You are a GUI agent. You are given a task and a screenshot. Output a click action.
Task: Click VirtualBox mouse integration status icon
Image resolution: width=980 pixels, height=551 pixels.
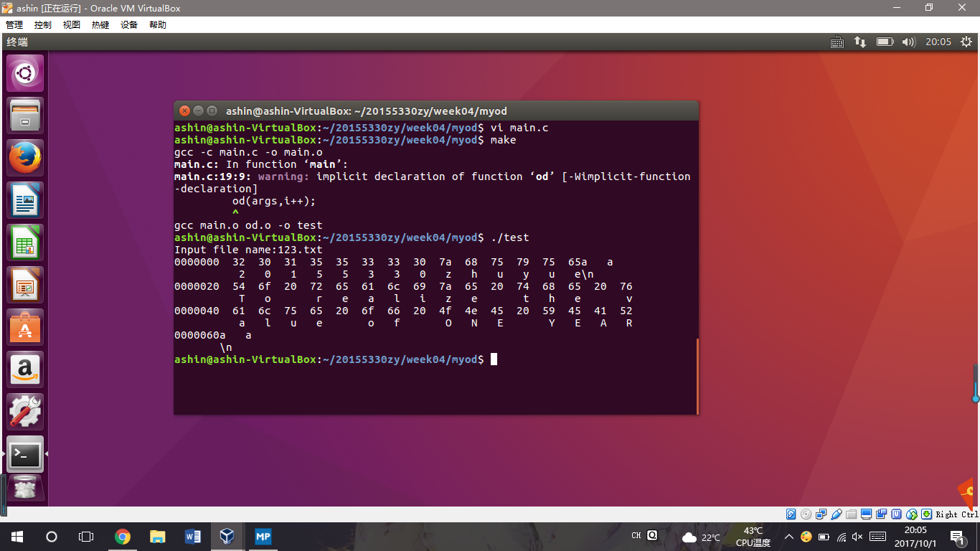pyautogui.click(x=912, y=514)
